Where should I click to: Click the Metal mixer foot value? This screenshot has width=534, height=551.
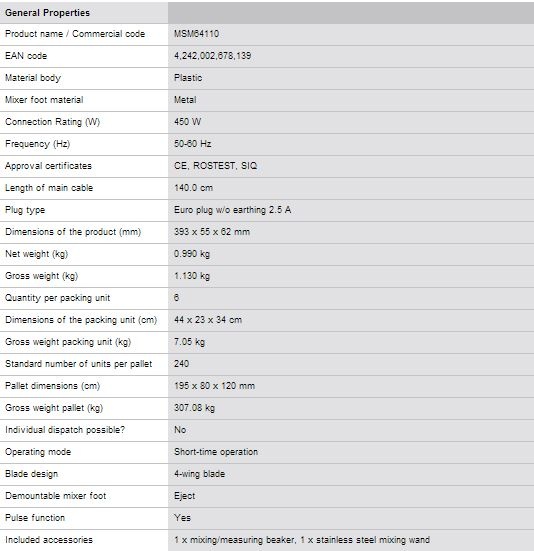pos(185,100)
